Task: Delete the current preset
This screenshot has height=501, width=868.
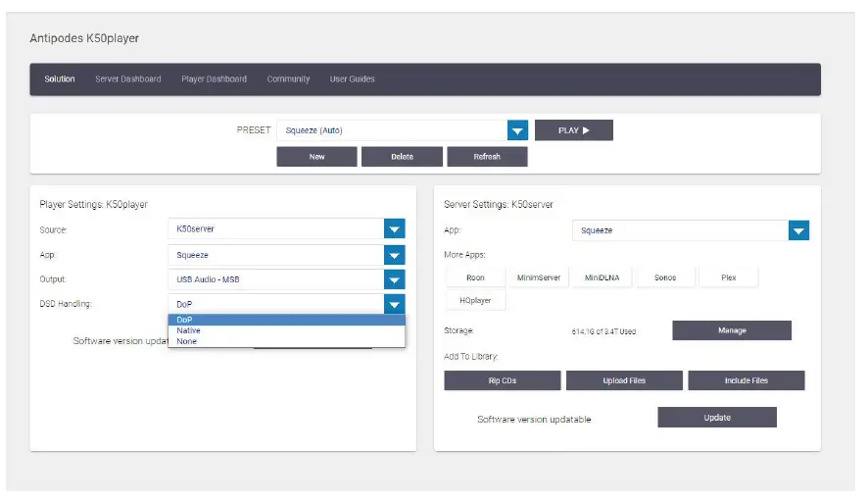Action: (x=402, y=157)
